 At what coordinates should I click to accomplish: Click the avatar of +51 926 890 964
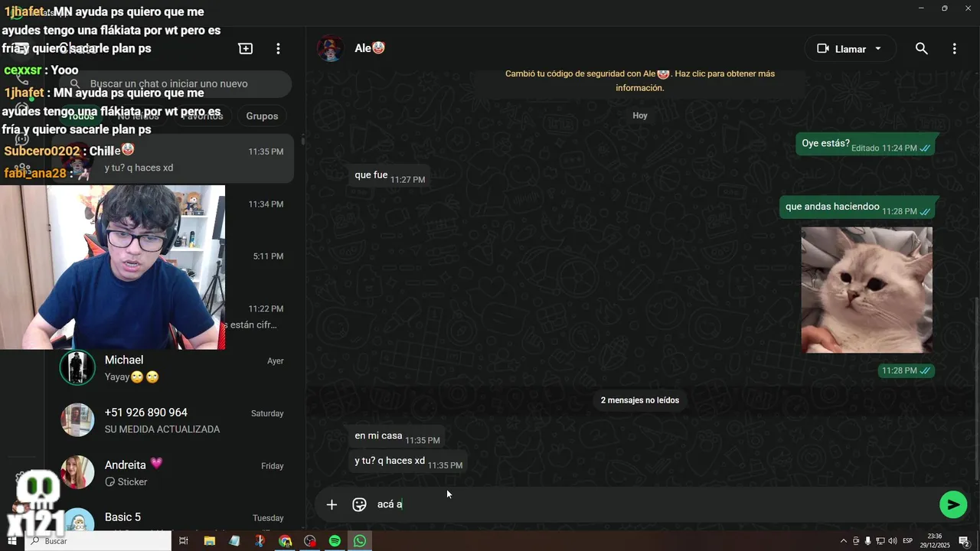77,420
